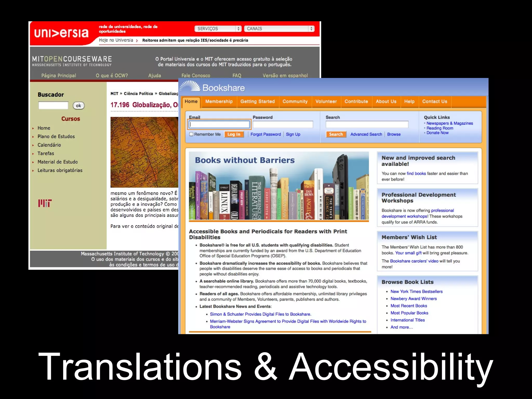Click the globe map image
This screenshot has width=532, height=399.
(x=144, y=152)
